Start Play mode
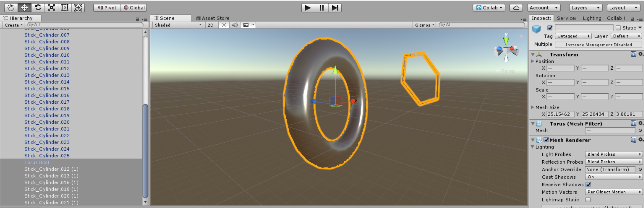The width and height of the screenshot is (644, 208). (x=308, y=8)
